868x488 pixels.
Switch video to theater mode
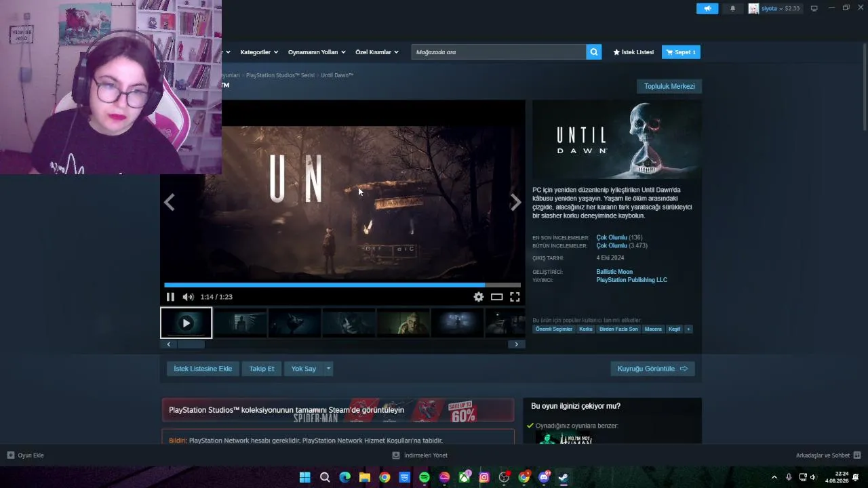(x=497, y=297)
